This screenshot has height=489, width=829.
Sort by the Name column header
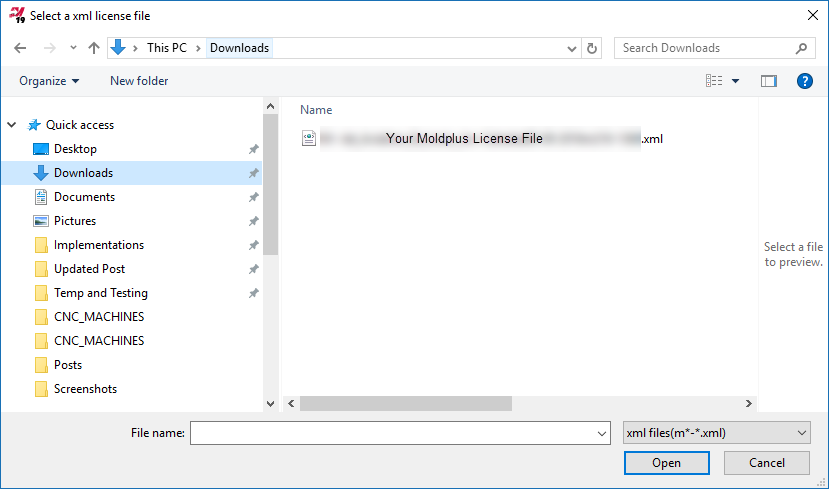tap(316, 109)
